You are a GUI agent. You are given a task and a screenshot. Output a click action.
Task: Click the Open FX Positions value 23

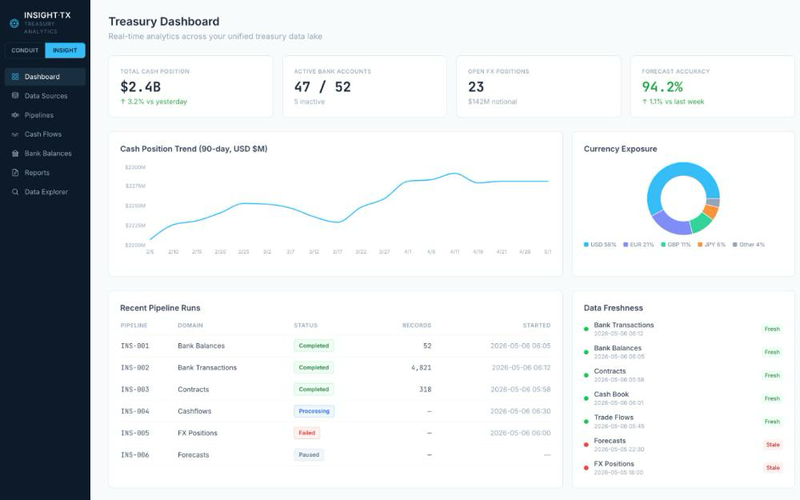click(x=476, y=87)
